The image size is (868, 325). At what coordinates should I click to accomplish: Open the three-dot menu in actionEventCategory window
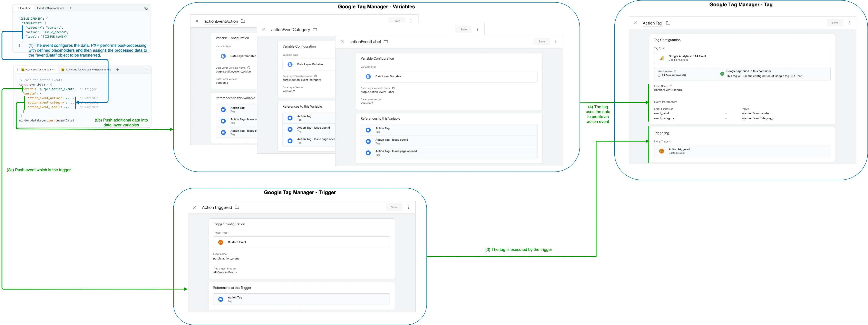477,29
